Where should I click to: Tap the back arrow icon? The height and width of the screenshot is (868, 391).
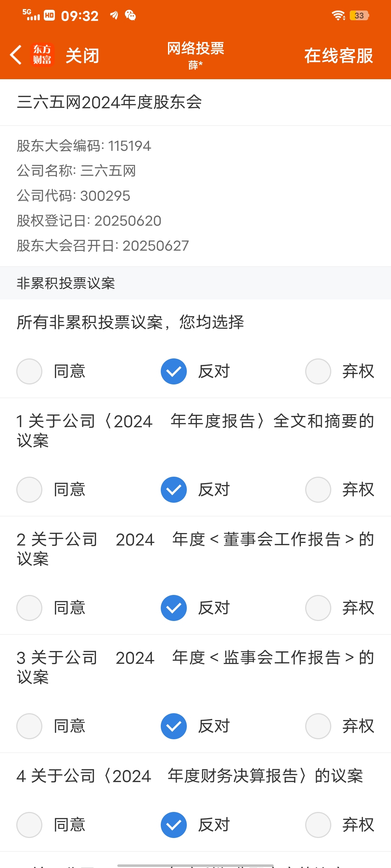[16, 55]
